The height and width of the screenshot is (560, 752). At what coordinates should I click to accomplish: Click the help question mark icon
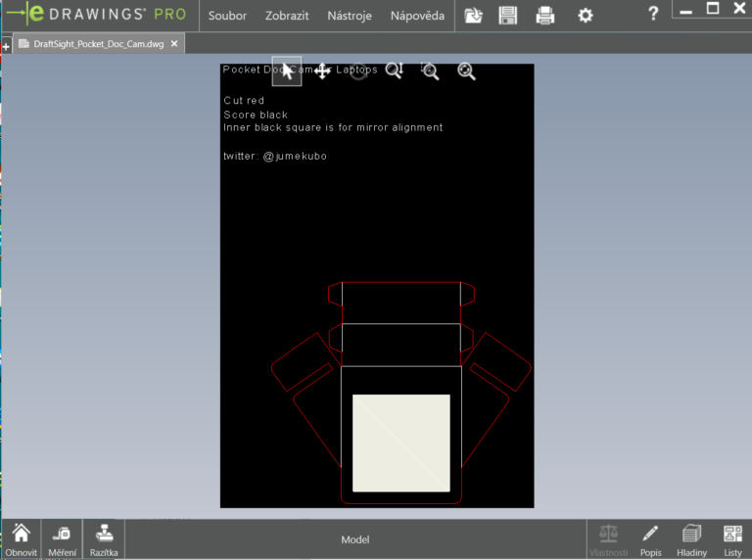click(x=653, y=15)
